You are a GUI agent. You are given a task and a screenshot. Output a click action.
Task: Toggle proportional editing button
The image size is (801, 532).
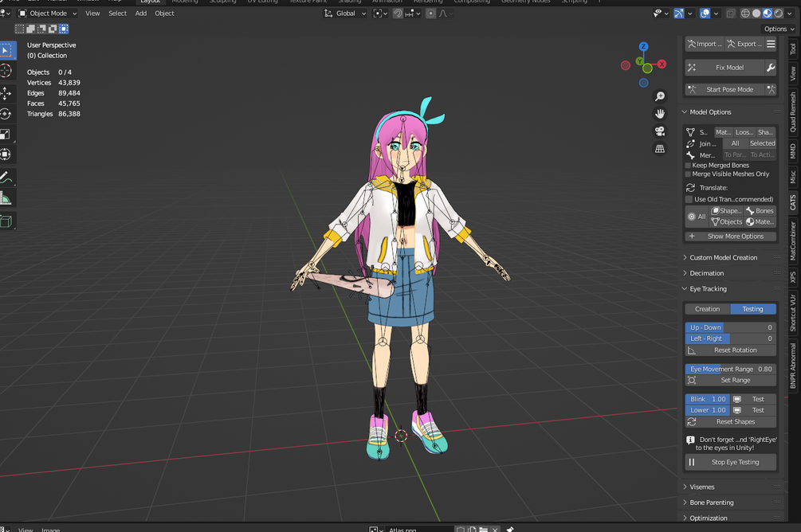pyautogui.click(x=430, y=14)
